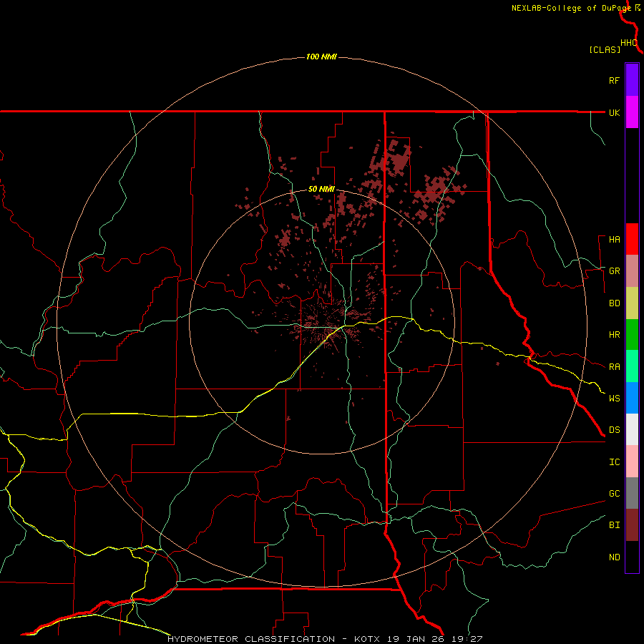The image size is (644, 644).
Task: Click the BD legend label
Action: pos(615,303)
